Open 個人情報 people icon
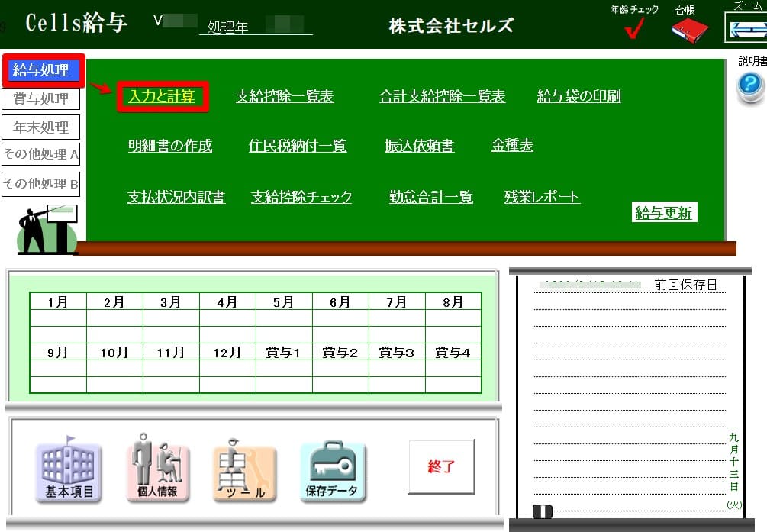The height and width of the screenshot is (532, 767). (157, 470)
